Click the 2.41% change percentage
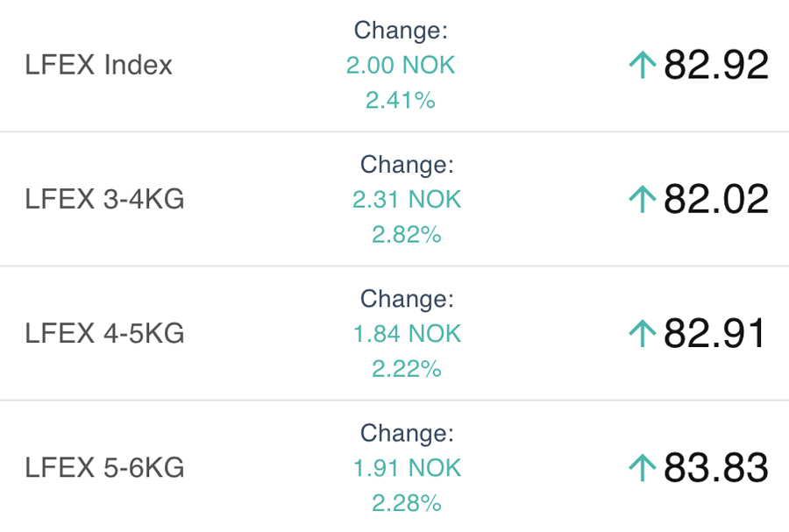The height and width of the screenshot is (532, 789). coord(401,101)
